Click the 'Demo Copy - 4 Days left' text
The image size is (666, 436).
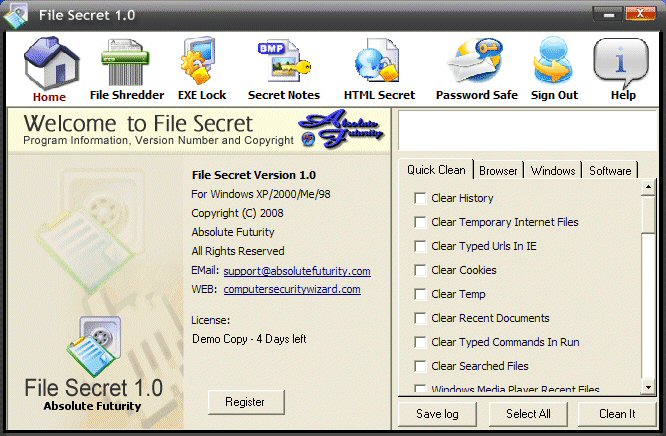click(x=249, y=339)
